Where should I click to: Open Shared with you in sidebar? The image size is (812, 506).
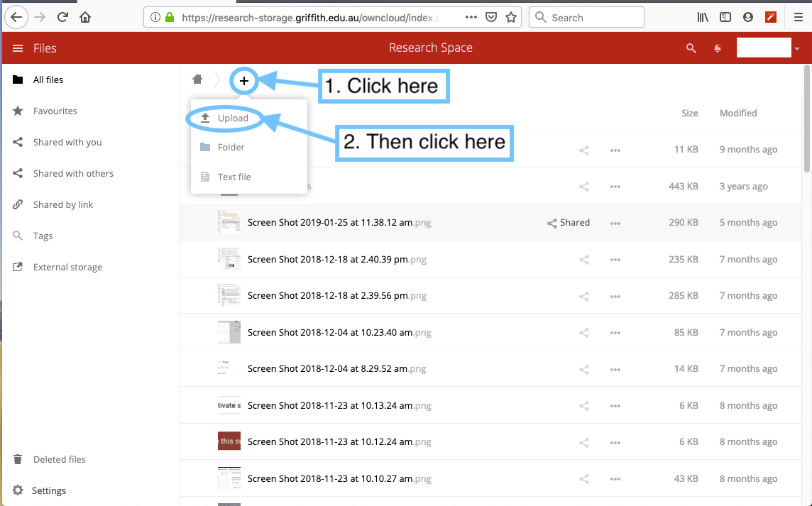(67, 142)
